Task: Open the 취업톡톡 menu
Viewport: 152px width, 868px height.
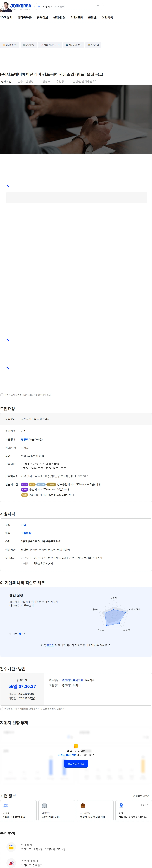Action: (x=107, y=18)
